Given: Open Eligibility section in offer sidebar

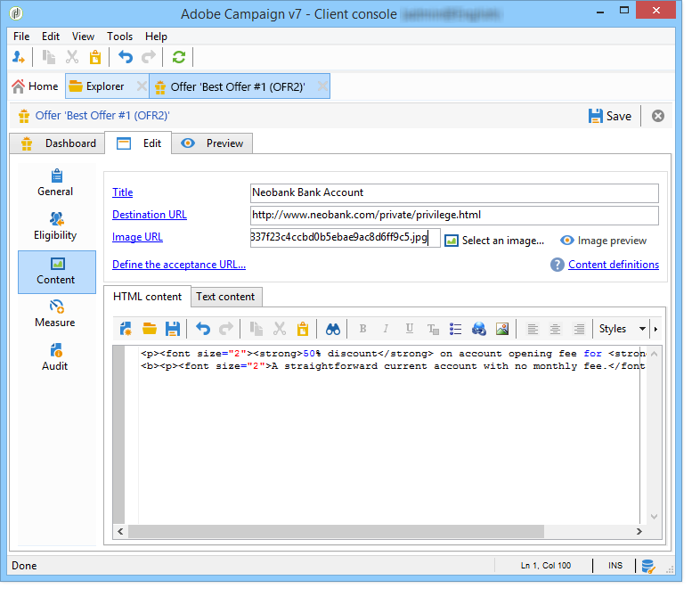Looking at the screenshot, I should [x=55, y=227].
